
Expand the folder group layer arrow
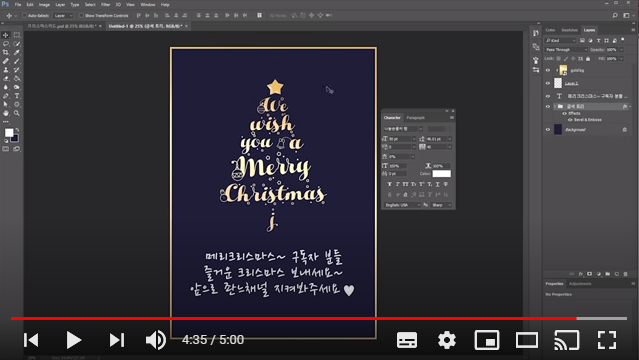(555, 106)
